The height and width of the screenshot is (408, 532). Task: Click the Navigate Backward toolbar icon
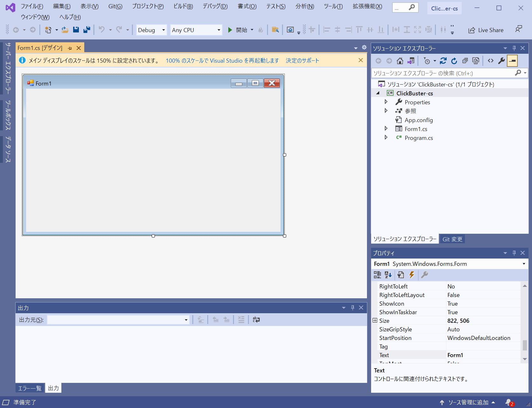[x=16, y=30]
